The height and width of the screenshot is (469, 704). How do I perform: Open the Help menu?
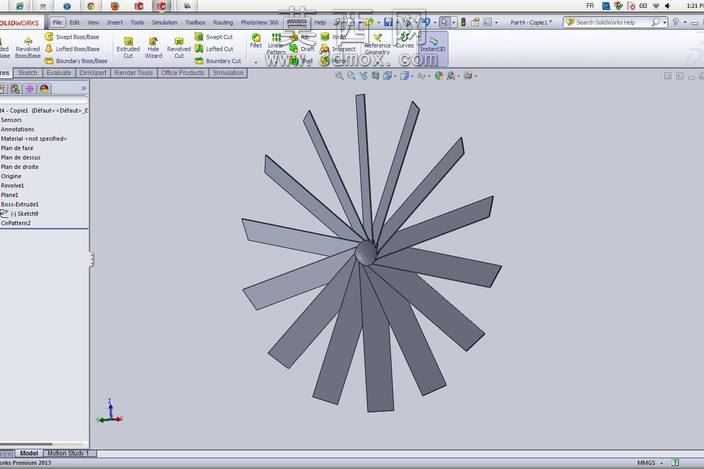click(x=320, y=22)
